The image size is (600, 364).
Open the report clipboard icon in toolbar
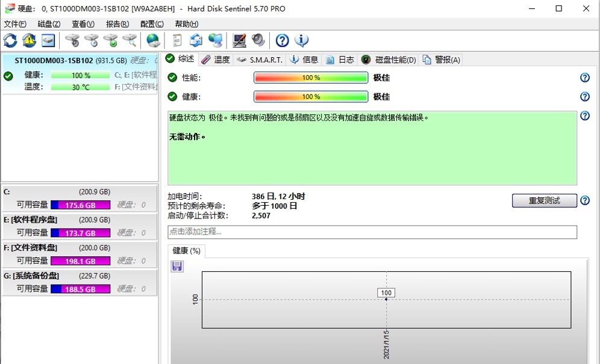[x=176, y=40]
